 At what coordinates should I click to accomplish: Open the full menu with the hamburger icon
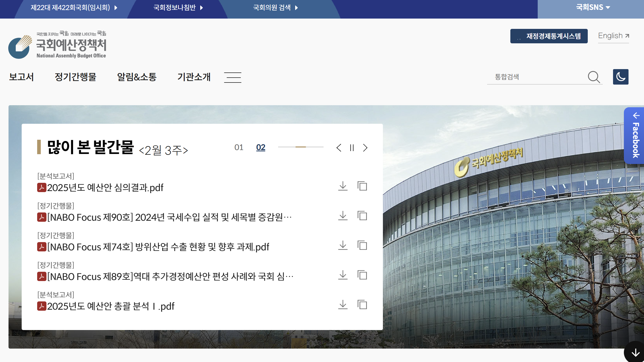pos(232,77)
